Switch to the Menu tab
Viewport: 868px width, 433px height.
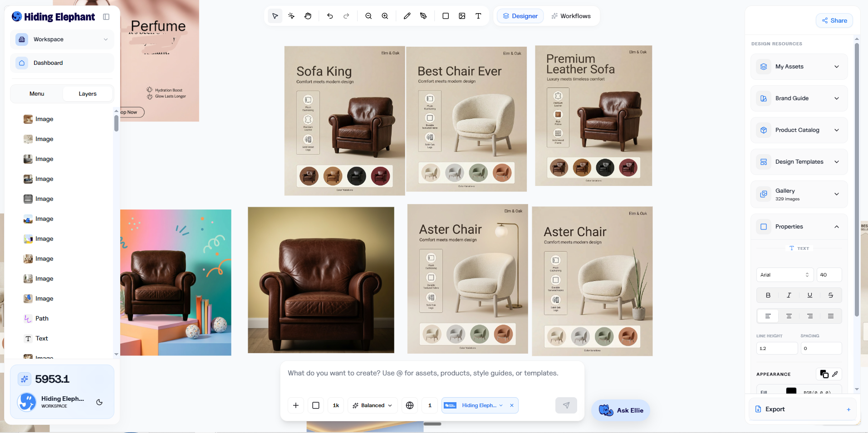click(x=37, y=94)
